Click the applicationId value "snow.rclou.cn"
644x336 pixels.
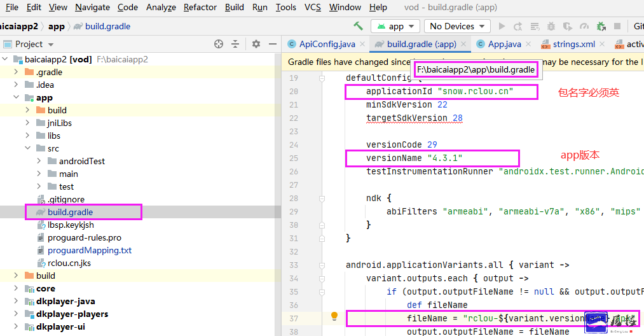pyautogui.click(x=476, y=91)
